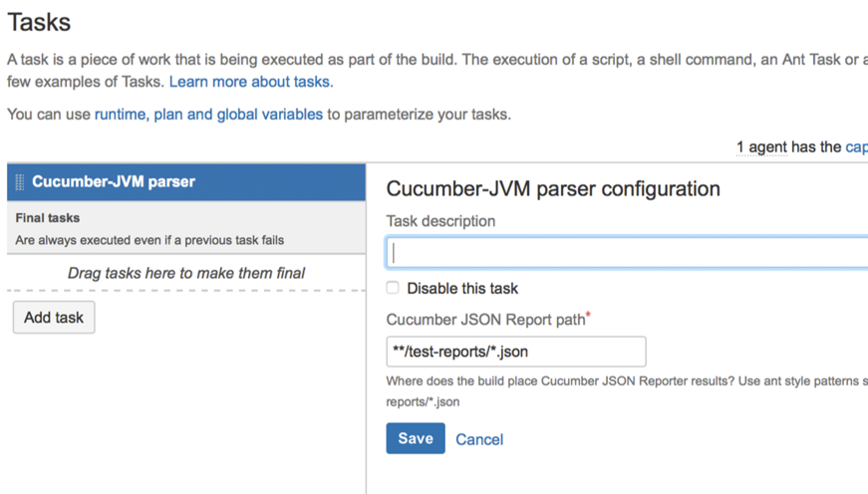The height and width of the screenshot is (494, 868).
Task: Click the Cucumber JSON Report path field
Action: pos(516,352)
